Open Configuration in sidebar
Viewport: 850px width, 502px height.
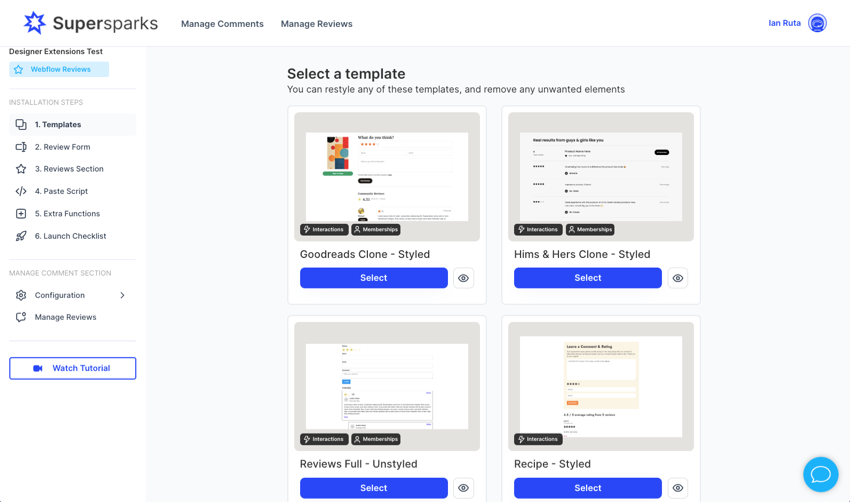(x=73, y=295)
